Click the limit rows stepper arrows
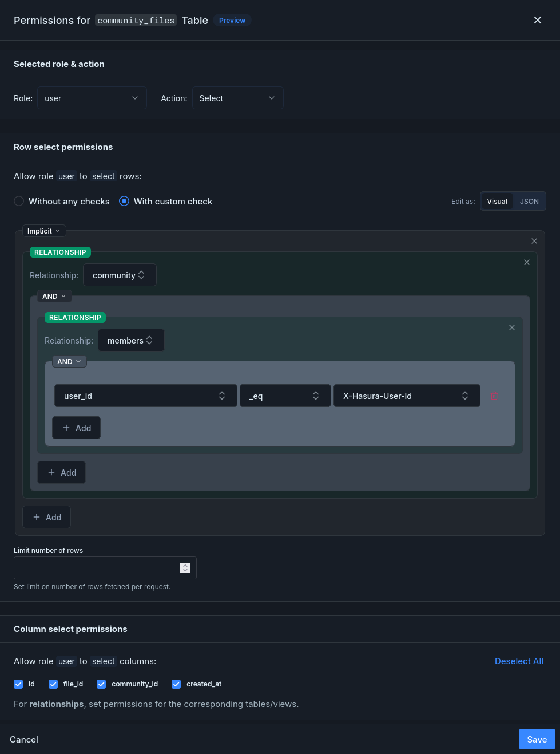 click(x=185, y=568)
